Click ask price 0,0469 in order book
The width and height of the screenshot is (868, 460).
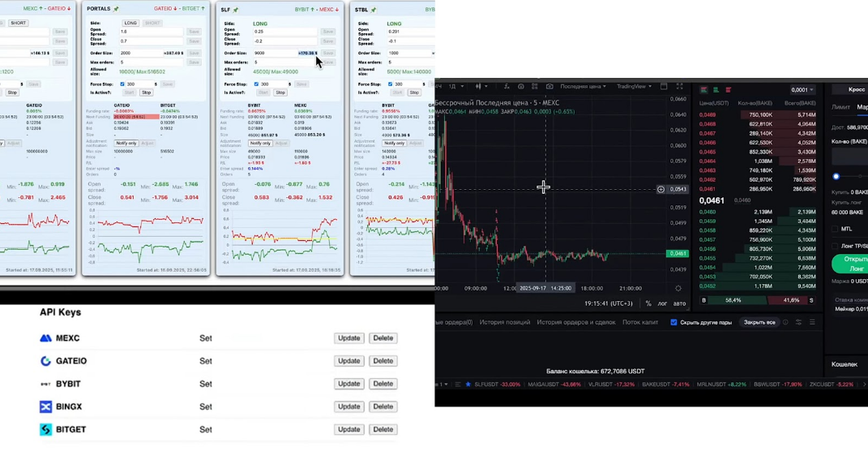[707, 114]
